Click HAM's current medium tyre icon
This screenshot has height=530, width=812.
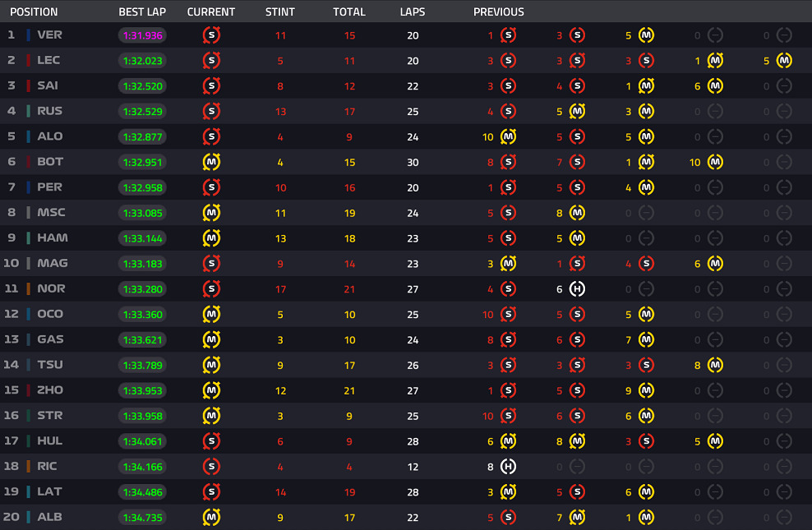(x=211, y=238)
